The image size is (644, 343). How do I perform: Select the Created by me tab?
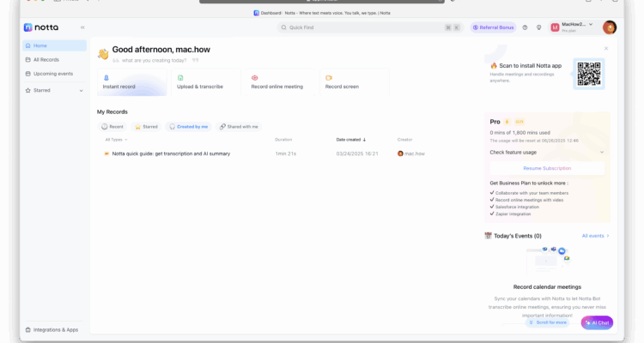tap(189, 127)
